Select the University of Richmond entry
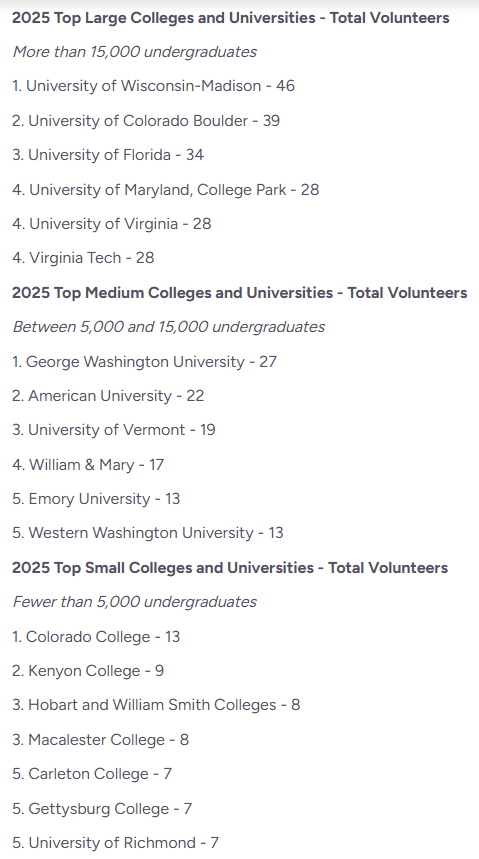The image size is (479, 859). point(116,843)
